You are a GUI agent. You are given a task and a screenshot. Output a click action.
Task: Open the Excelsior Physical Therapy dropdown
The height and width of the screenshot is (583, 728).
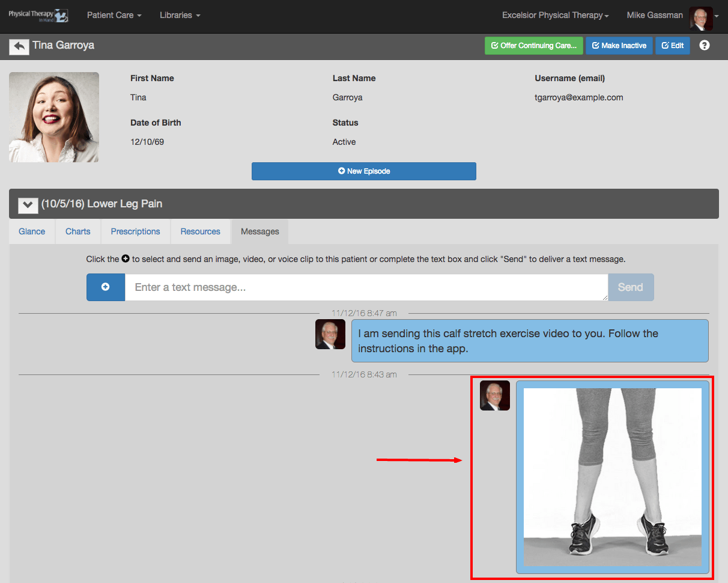coord(556,15)
